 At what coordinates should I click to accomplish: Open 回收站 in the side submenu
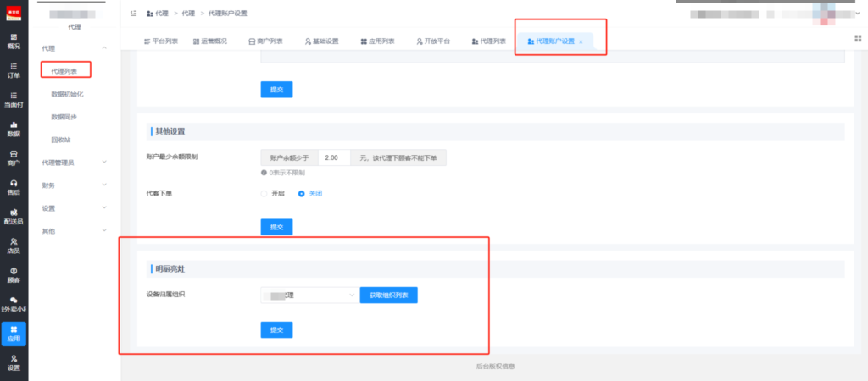pos(61,141)
